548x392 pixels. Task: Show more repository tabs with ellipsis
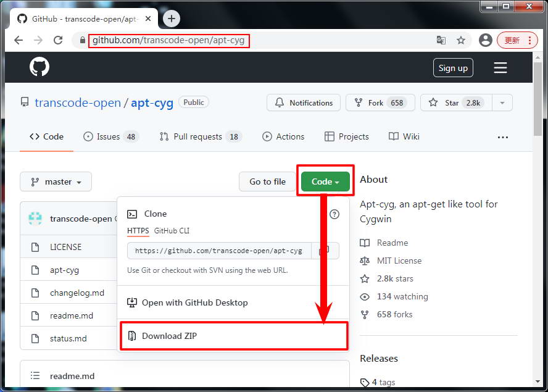[502, 137]
